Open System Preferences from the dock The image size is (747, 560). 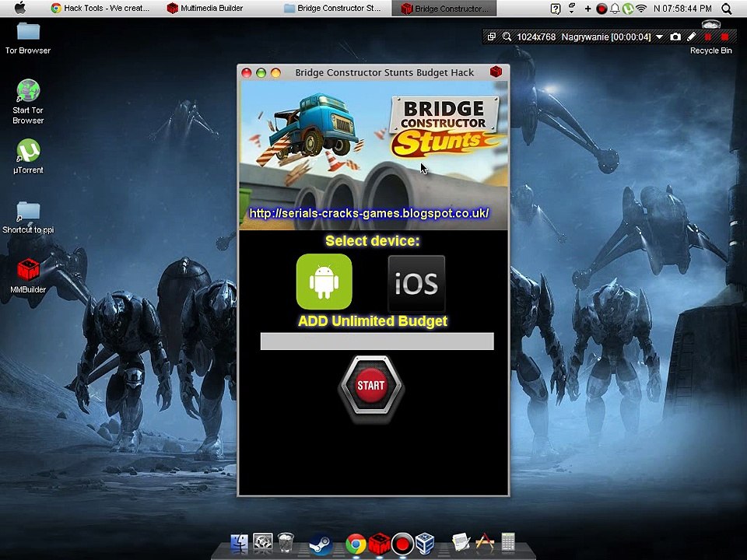pos(262,542)
